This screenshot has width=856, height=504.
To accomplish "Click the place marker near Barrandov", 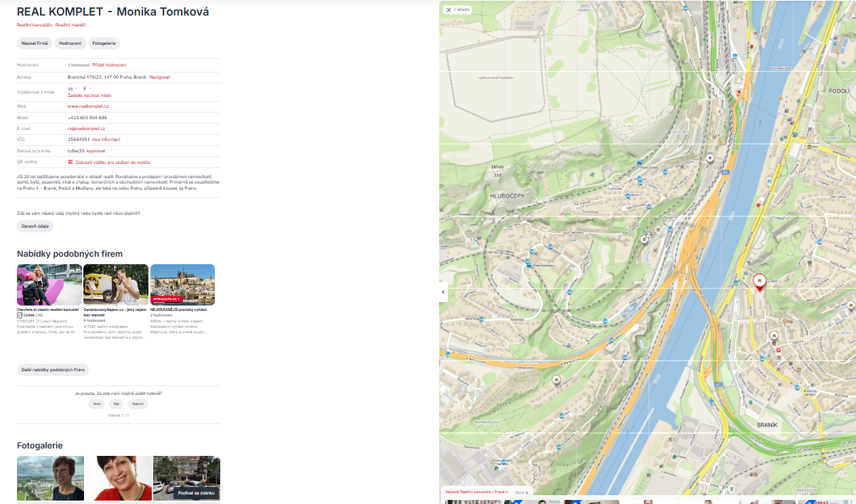I will pyautogui.click(x=556, y=381).
